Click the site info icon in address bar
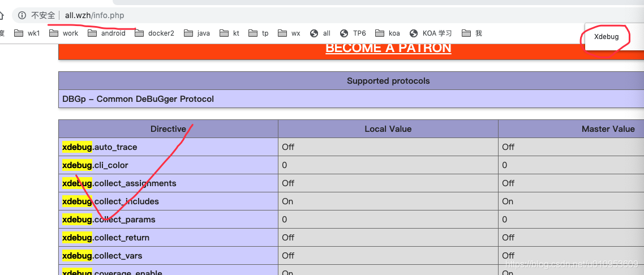The height and width of the screenshot is (275, 644). (x=22, y=16)
